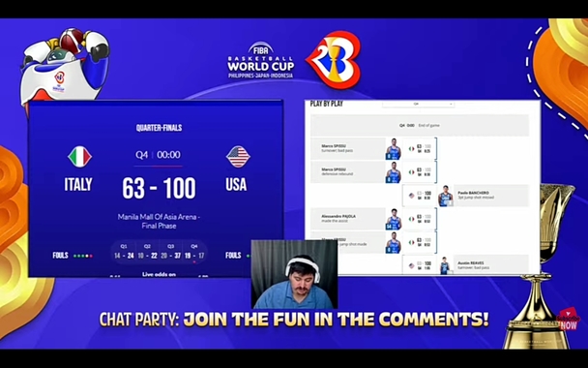The image size is (588, 368).
Task: Click the QUARTER-FINALS heading
Action: (x=159, y=128)
